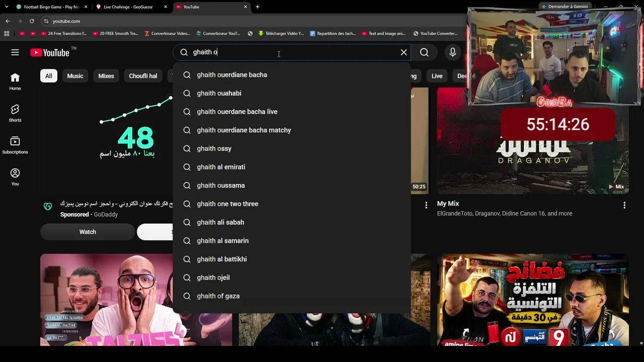This screenshot has width=644, height=362.
Task: Open the "Repartition des tach..." bookmark
Action: click(x=333, y=34)
